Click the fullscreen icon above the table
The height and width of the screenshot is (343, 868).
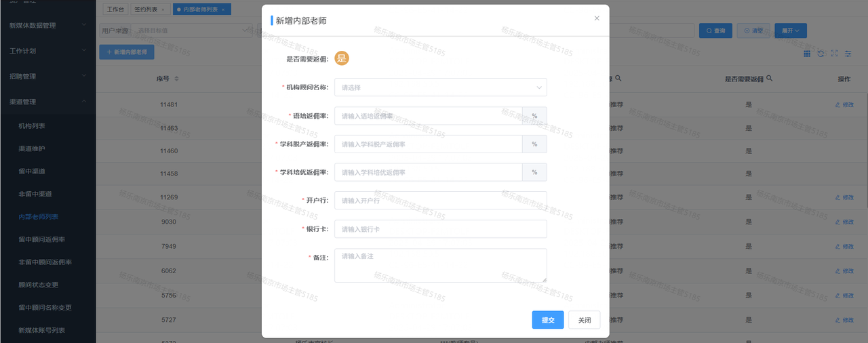(834, 54)
